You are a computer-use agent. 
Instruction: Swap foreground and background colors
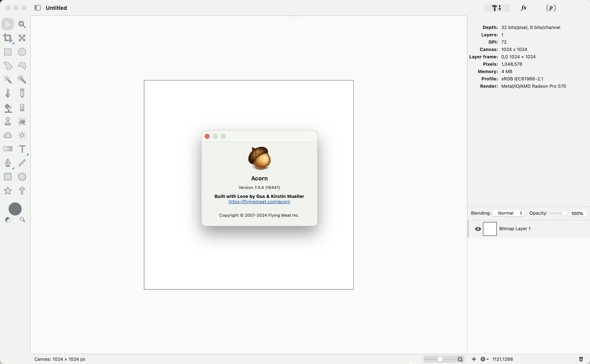pyautogui.click(x=8, y=220)
